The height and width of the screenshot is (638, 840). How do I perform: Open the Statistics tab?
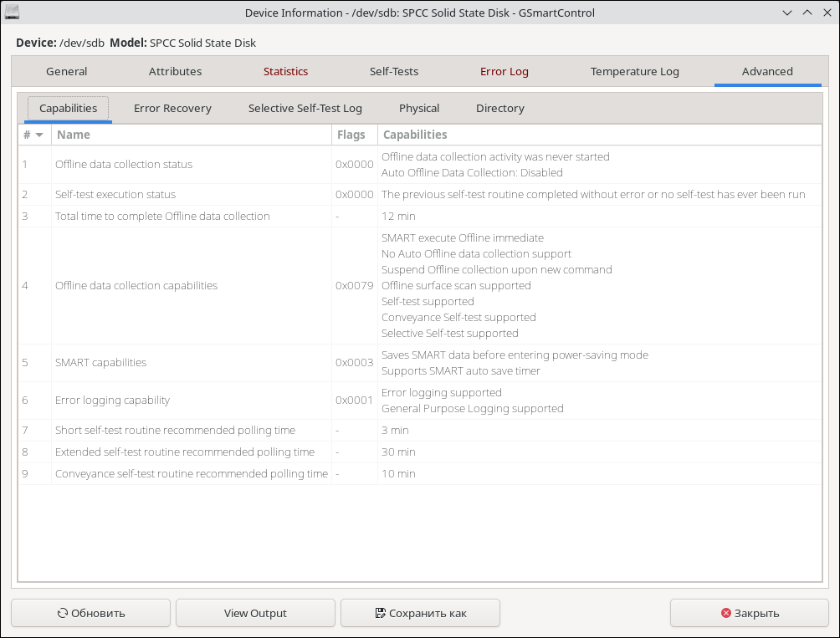click(285, 72)
